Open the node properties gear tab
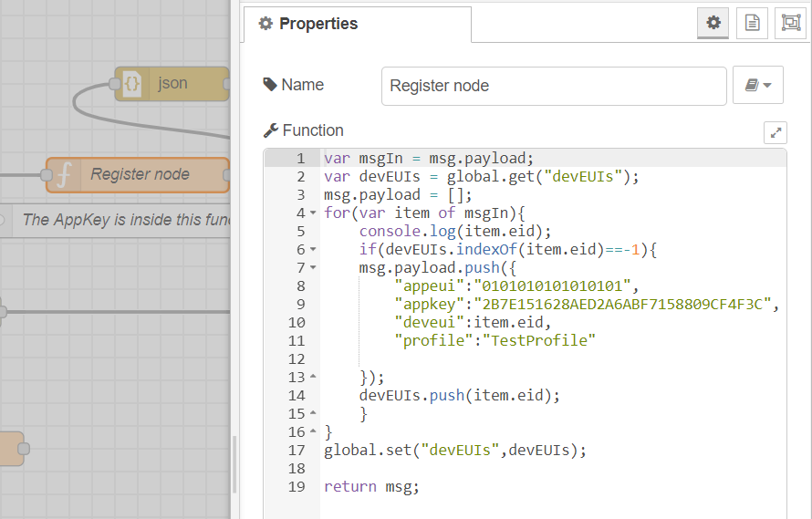The image size is (812, 519). coord(713,23)
